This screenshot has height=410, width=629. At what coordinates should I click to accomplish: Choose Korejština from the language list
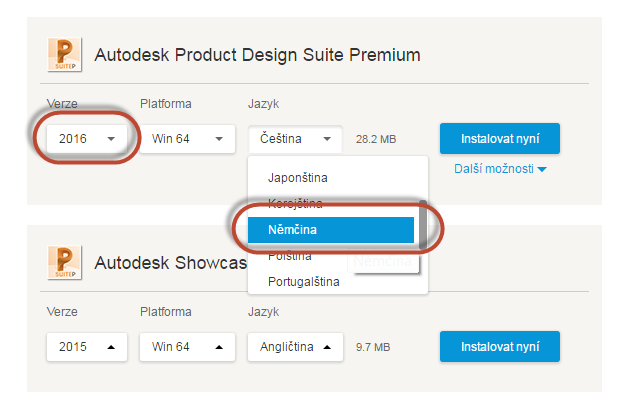[295, 204]
